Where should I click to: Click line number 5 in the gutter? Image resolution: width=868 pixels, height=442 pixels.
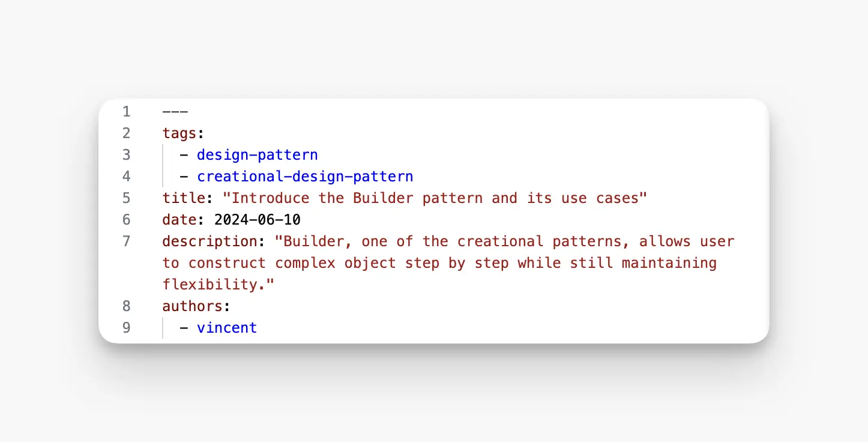click(126, 198)
